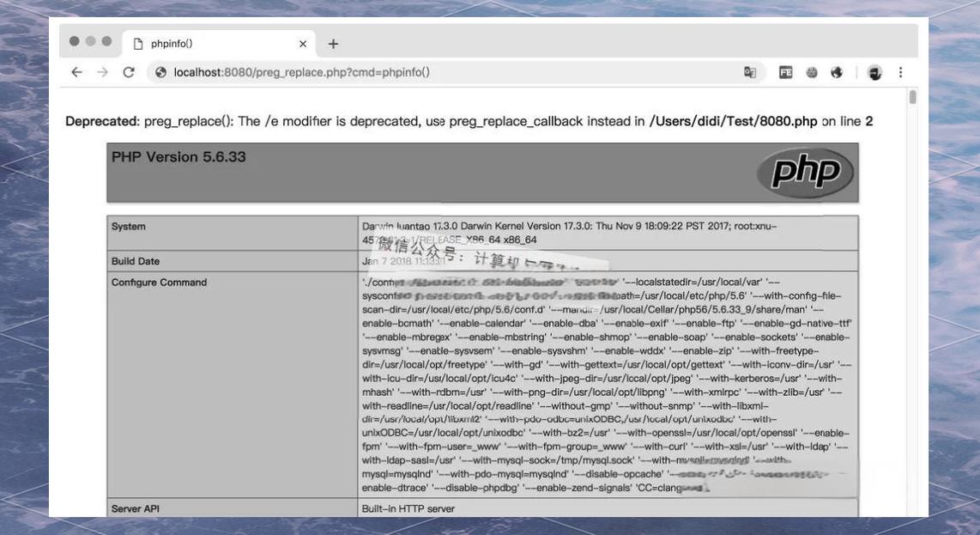The width and height of the screenshot is (980, 535).
Task: Open the Chrome three-dot menu
Action: [900, 73]
